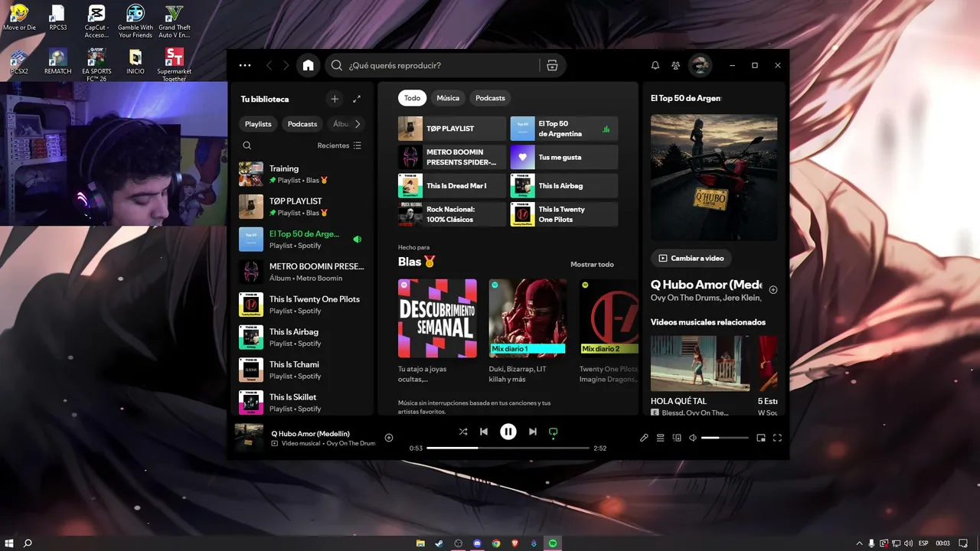Seek in the song progress bar

[508, 448]
